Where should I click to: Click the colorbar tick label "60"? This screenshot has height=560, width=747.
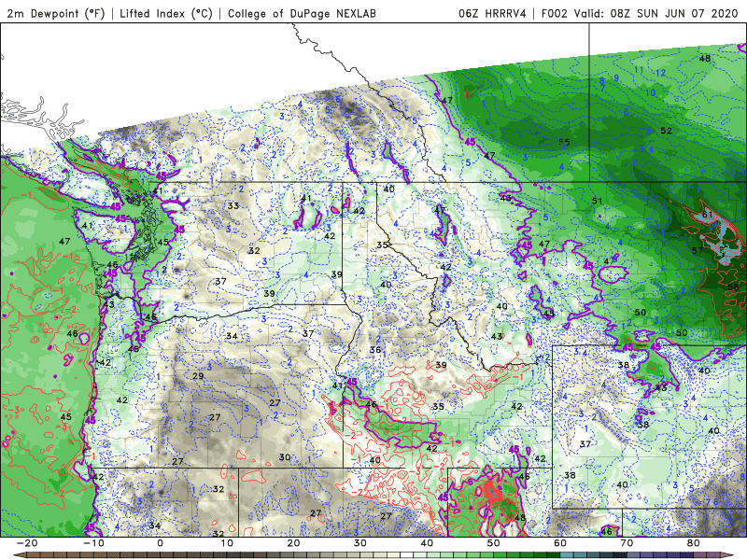560,543
